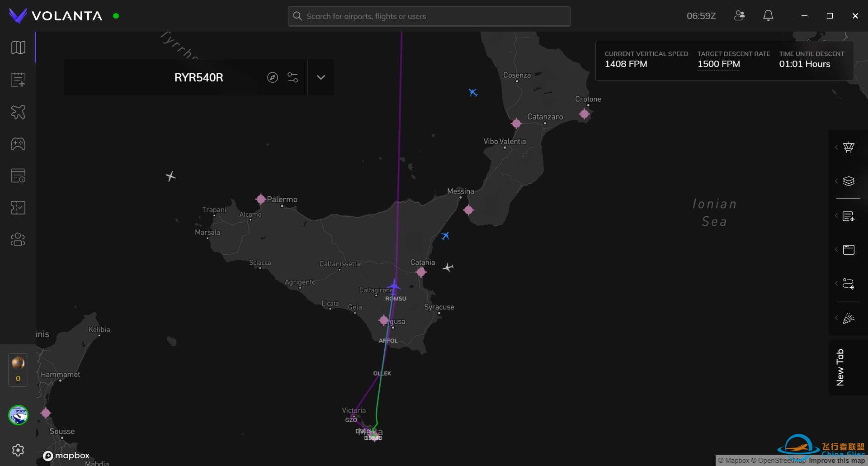Click the airport marker south of Messina
This screenshot has height=466, width=868.
pos(468,210)
